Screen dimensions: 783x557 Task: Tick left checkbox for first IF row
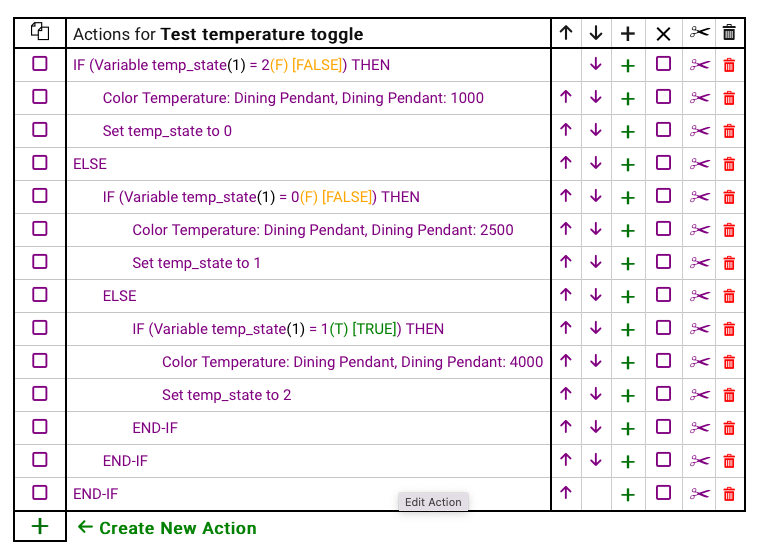40,64
